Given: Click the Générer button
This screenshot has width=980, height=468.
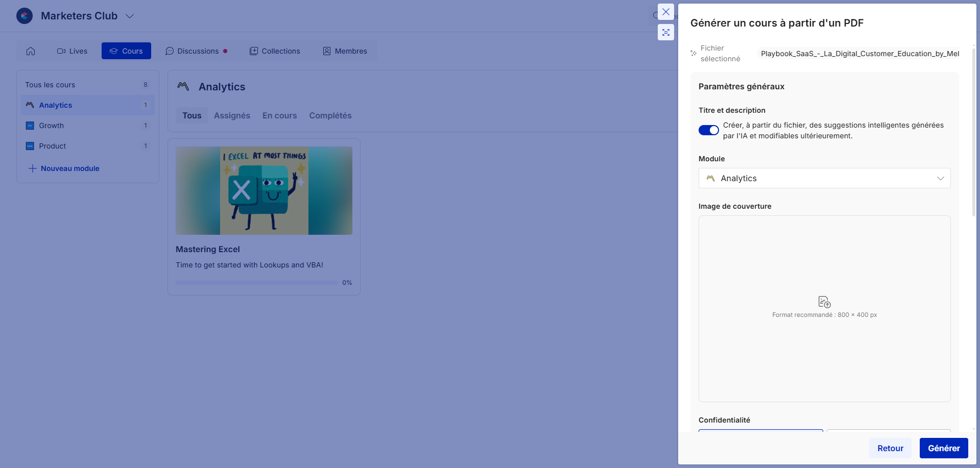Looking at the screenshot, I should [x=943, y=448].
